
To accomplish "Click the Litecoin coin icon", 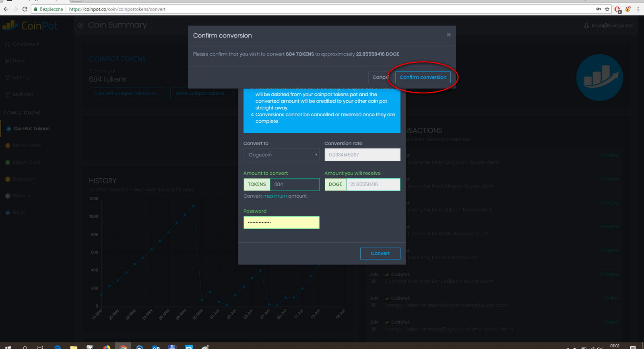I will point(8,196).
